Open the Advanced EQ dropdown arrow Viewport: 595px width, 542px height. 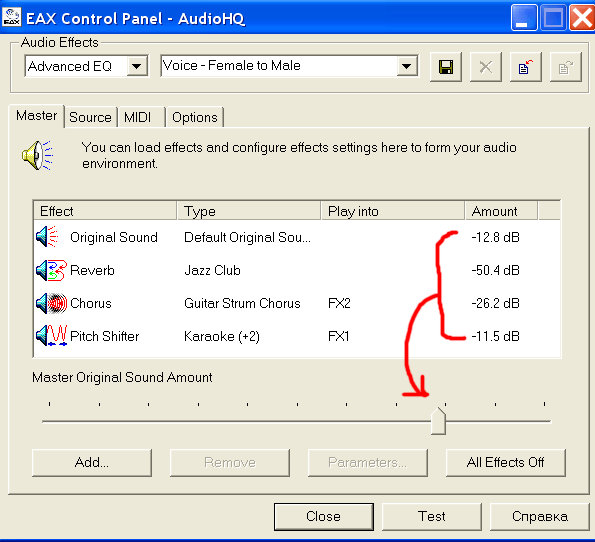click(x=137, y=66)
